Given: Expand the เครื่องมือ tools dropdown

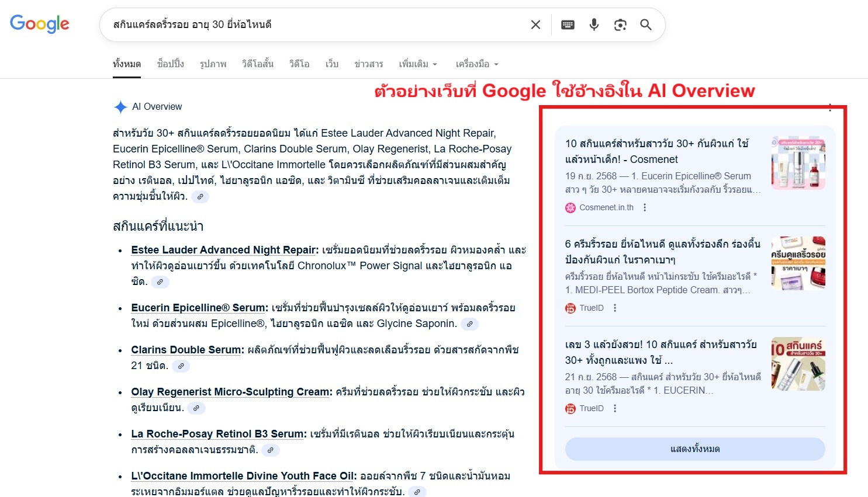Looking at the screenshot, I should [477, 64].
